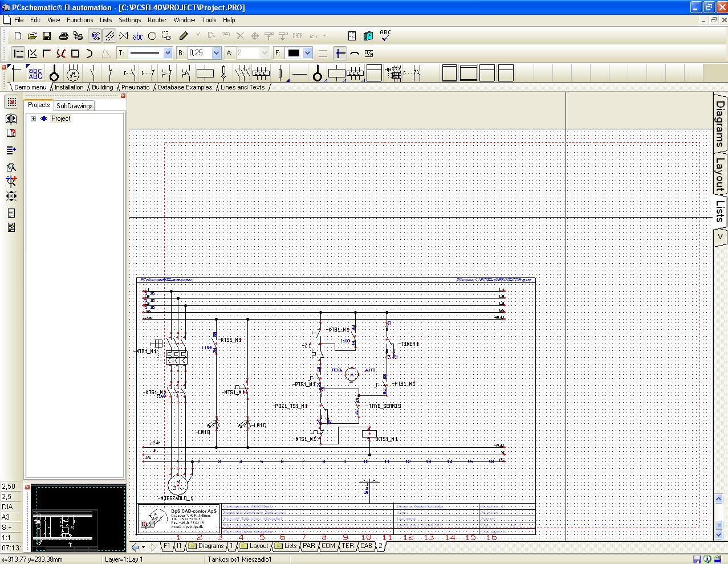Open the T line type dropdown

pyautogui.click(x=167, y=52)
